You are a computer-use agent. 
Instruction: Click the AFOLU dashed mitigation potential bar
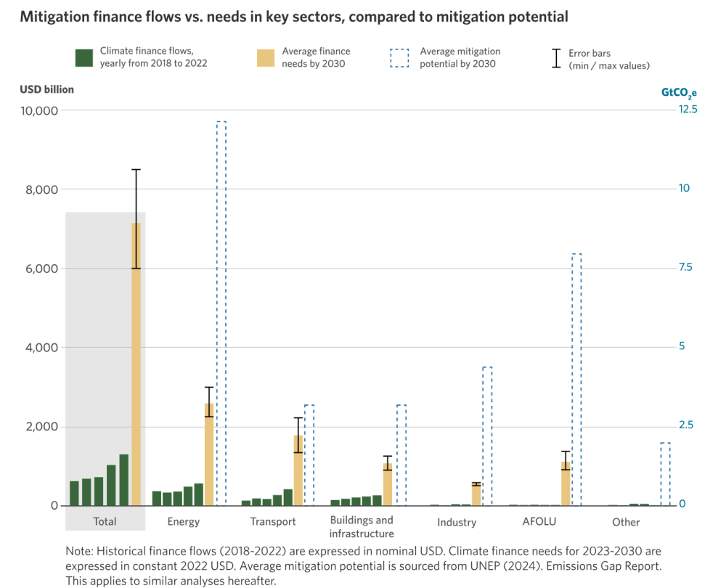click(576, 380)
